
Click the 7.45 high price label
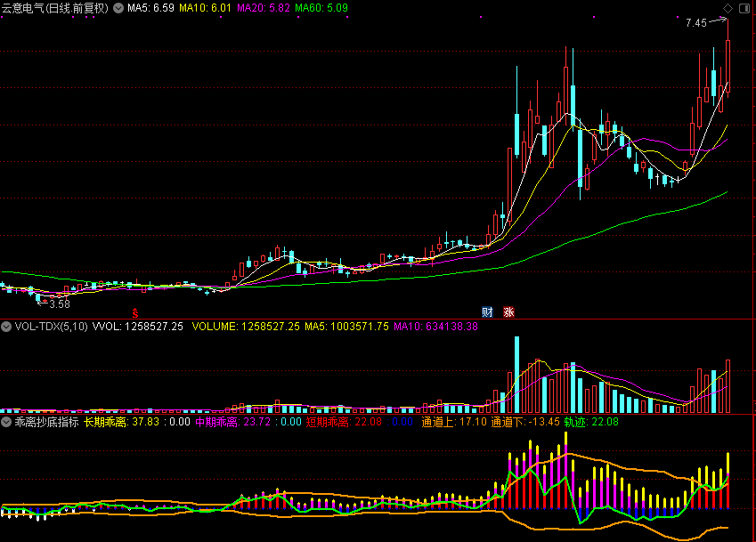click(695, 23)
